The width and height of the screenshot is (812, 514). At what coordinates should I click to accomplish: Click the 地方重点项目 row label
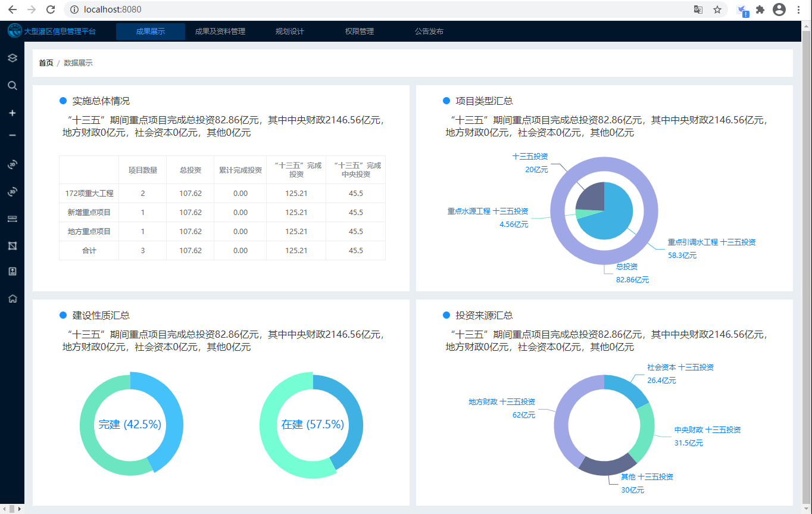(x=89, y=232)
